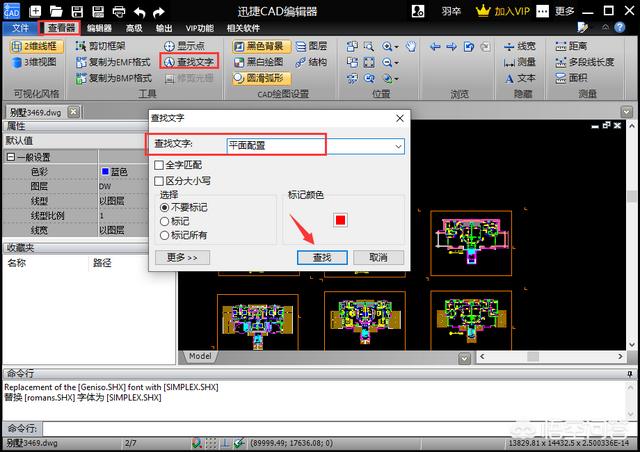Click the 取消 button
The height and width of the screenshot is (452, 640).
[x=378, y=258]
